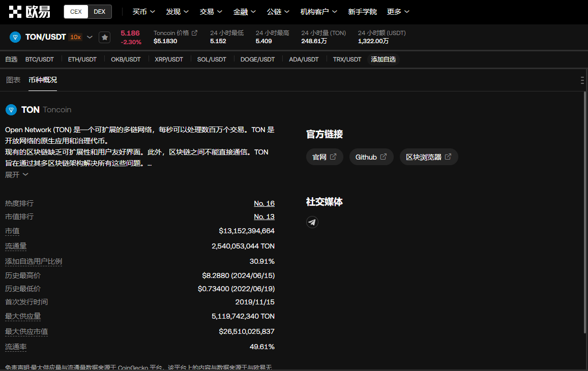
Task: Expand the coin description with 展开
Action: click(x=16, y=174)
